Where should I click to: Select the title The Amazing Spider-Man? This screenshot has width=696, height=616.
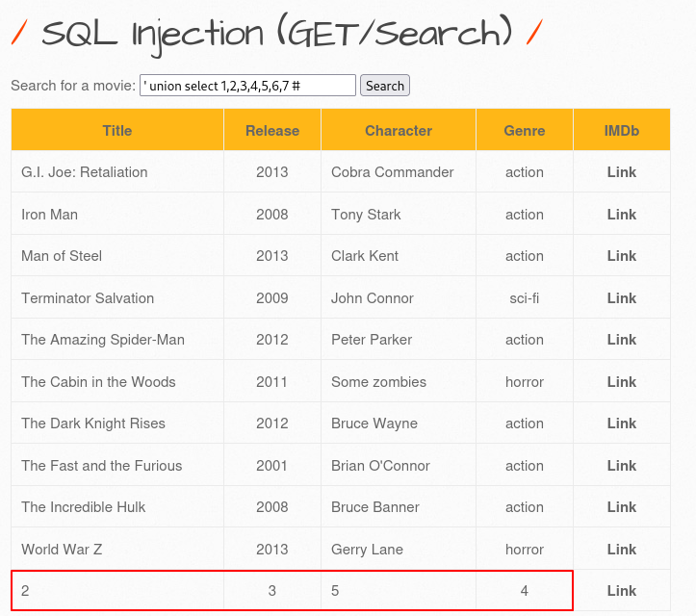coord(103,340)
